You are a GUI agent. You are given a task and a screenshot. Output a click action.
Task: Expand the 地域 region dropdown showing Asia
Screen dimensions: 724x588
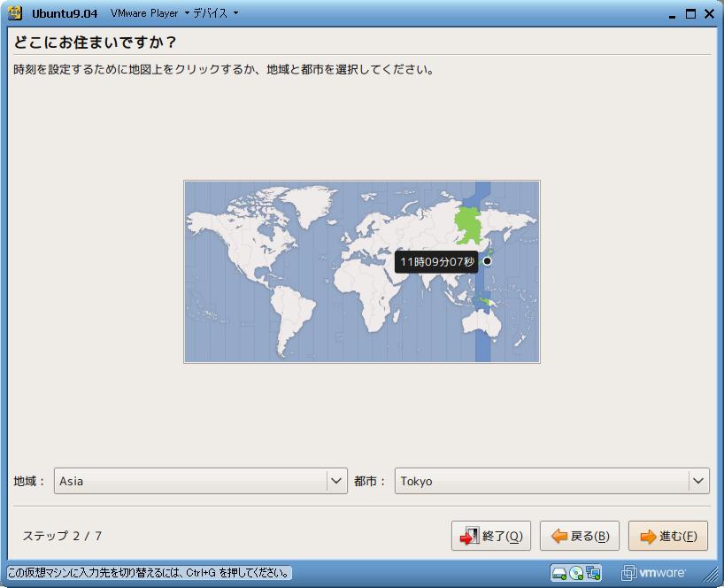200,481
